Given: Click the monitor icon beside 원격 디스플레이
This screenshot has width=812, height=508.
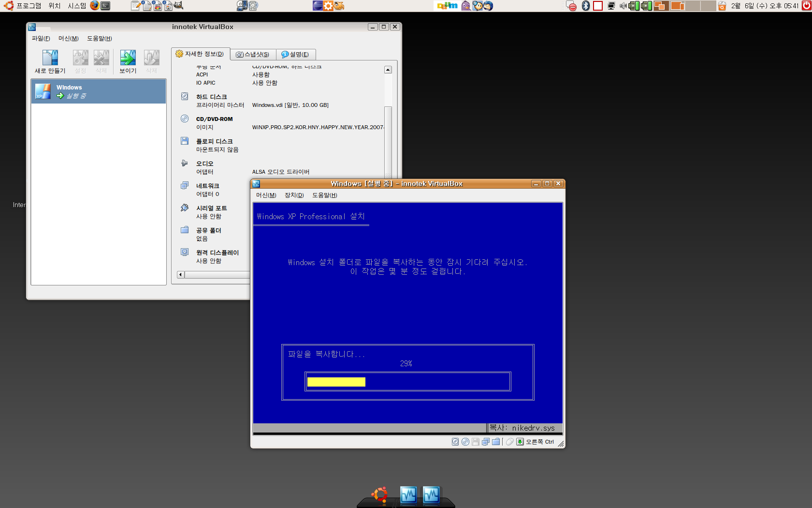Looking at the screenshot, I should tap(185, 252).
